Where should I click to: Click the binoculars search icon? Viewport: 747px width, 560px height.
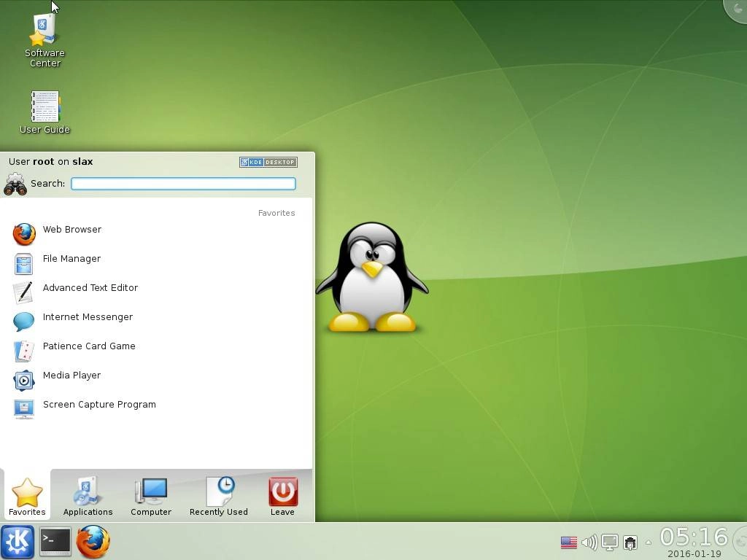(15, 184)
